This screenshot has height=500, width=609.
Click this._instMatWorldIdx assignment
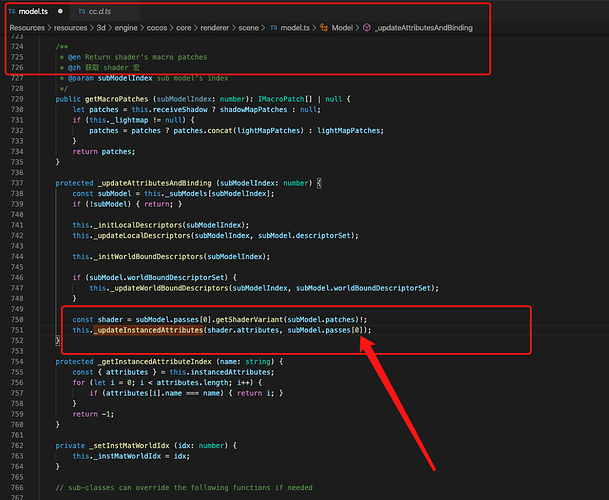(x=131, y=456)
